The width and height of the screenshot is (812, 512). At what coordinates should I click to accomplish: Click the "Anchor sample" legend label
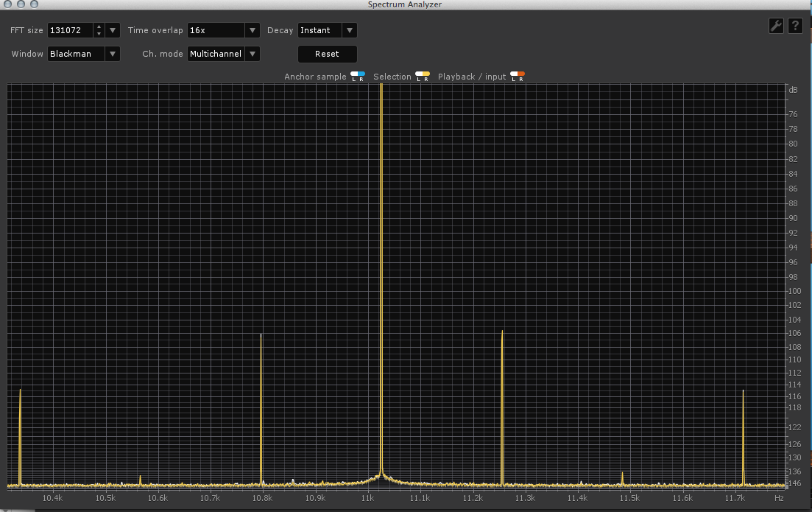pyautogui.click(x=315, y=77)
